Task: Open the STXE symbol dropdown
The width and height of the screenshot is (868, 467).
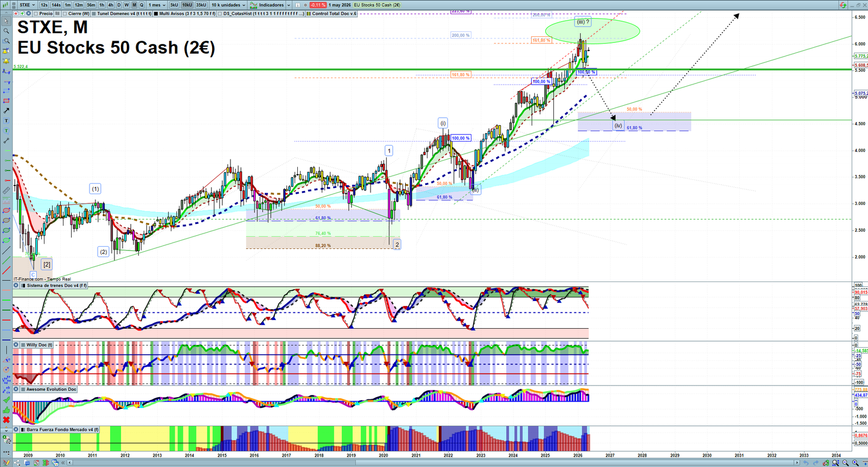Action: click(27, 5)
